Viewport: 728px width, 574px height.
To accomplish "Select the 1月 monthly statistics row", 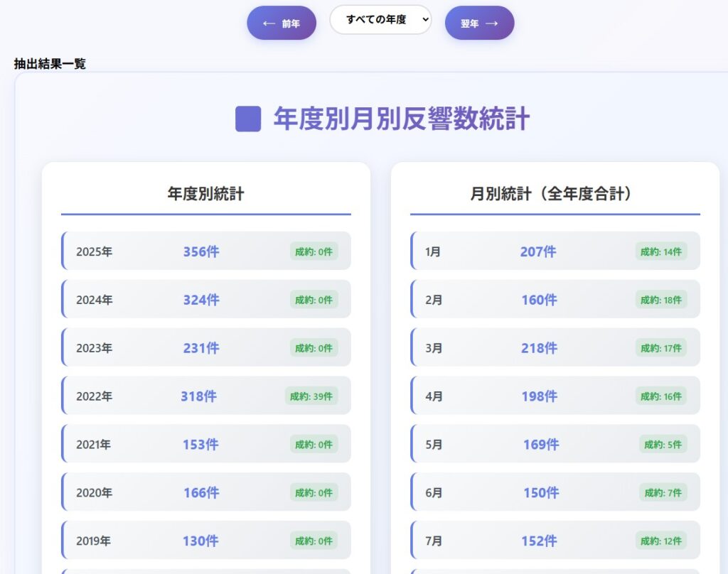I will click(x=555, y=251).
